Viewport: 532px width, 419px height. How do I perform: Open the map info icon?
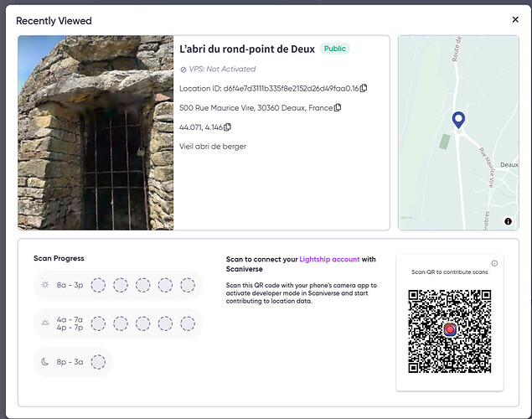(508, 221)
